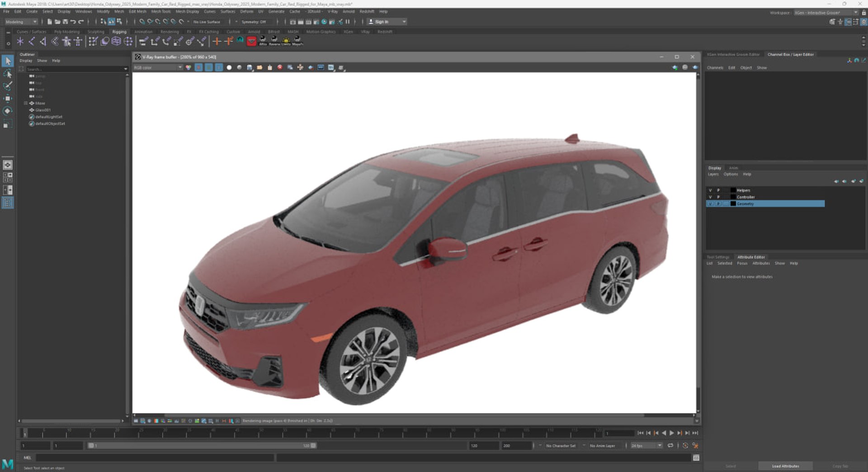
Task: Open the Tool Settings tab
Action: pos(718,257)
